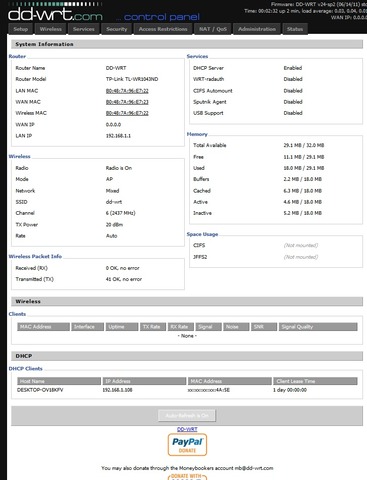Click the Wireless MAC address link

(x=127, y=113)
